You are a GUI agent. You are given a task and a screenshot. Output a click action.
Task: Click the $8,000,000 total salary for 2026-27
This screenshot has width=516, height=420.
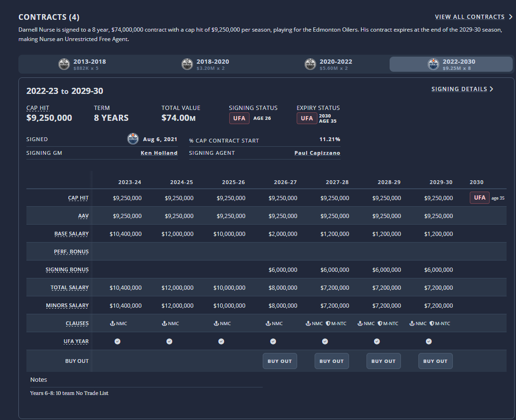pos(283,288)
